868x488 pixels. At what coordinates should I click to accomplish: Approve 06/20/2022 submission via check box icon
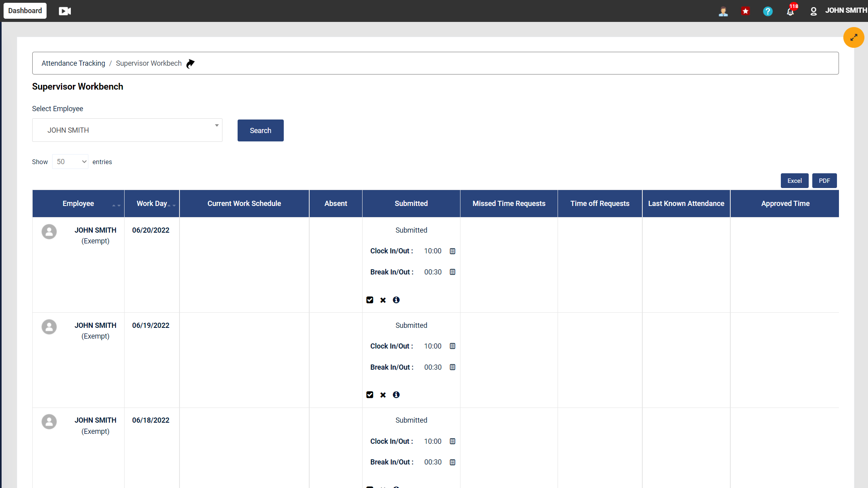[x=370, y=300]
